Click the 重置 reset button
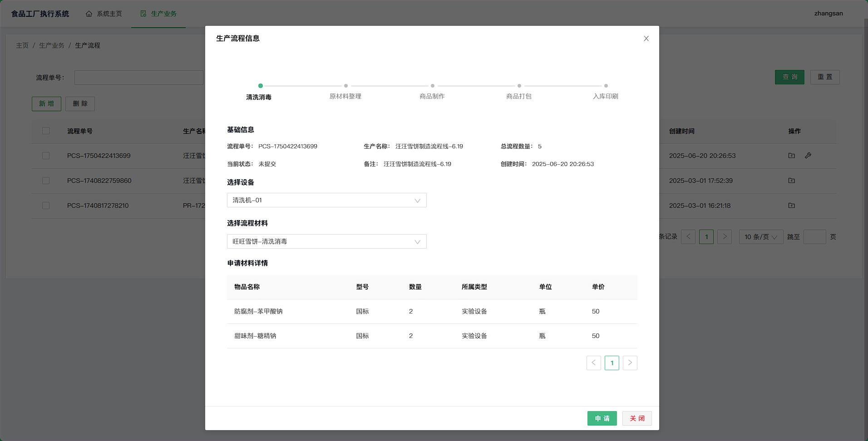The image size is (868, 441). click(825, 77)
